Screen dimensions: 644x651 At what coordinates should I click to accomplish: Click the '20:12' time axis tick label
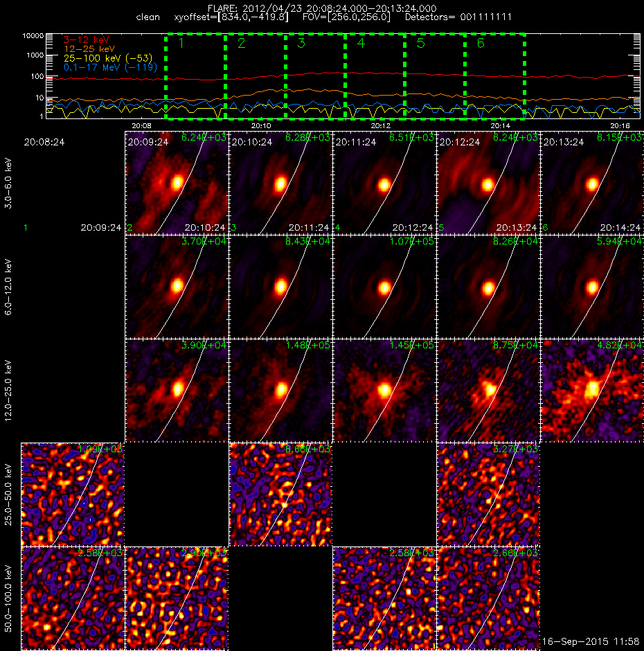[381, 125]
